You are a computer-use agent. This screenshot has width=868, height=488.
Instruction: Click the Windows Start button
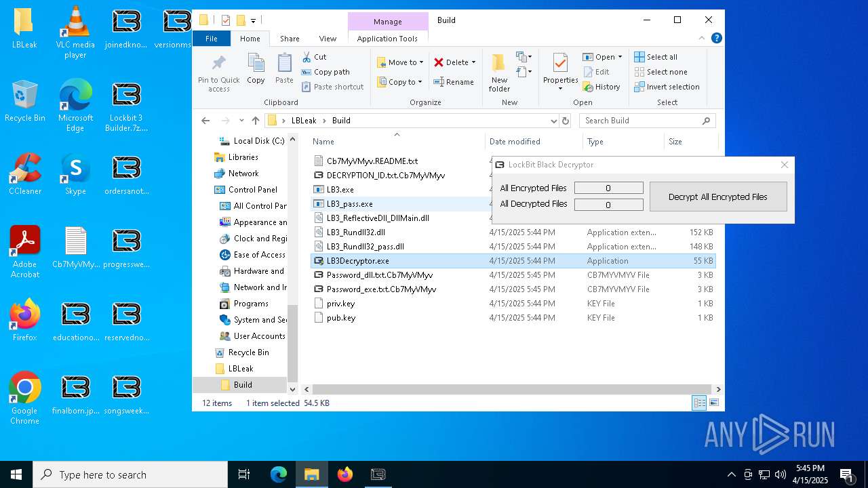pyautogui.click(x=16, y=474)
